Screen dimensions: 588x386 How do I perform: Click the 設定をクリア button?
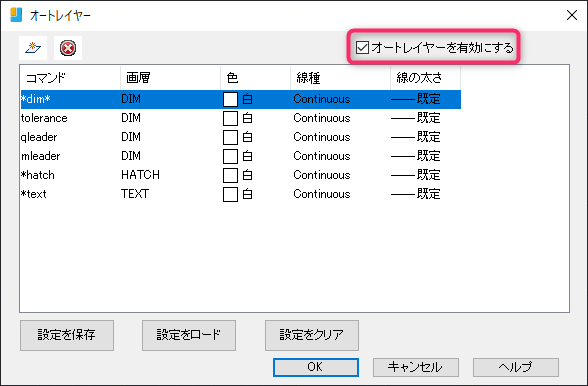(x=312, y=335)
